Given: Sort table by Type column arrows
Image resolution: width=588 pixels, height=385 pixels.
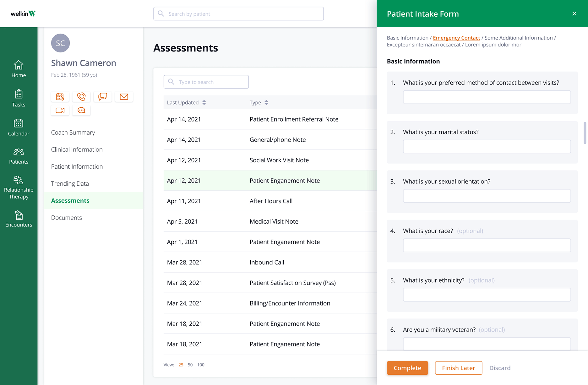Looking at the screenshot, I should point(266,102).
